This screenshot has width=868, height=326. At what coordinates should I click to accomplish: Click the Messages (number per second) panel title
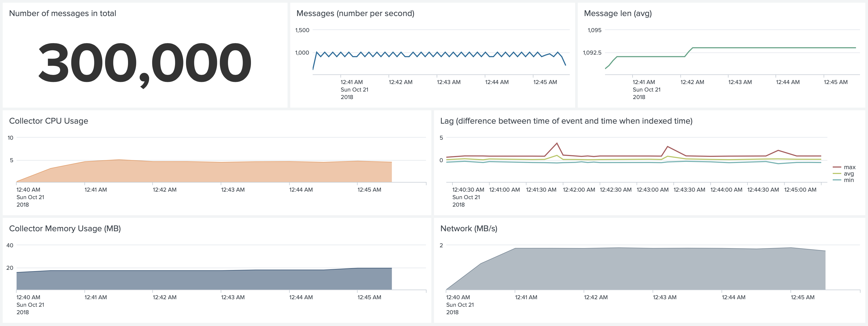click(x=355, y=13)
